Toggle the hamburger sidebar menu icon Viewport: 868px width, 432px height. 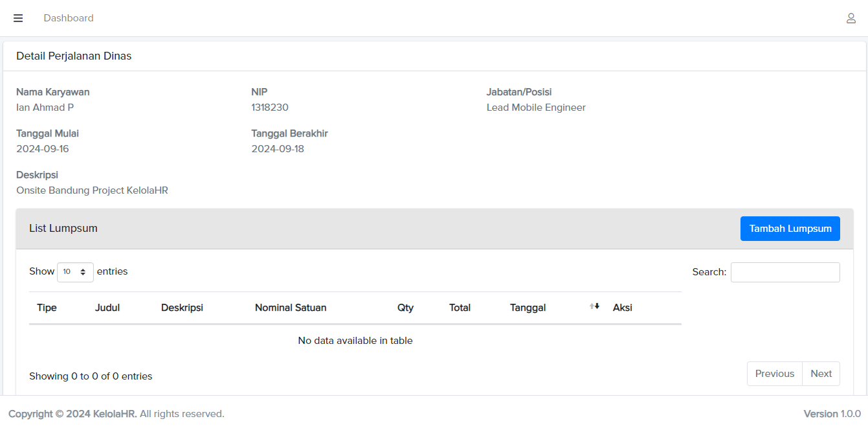point(18,18)
